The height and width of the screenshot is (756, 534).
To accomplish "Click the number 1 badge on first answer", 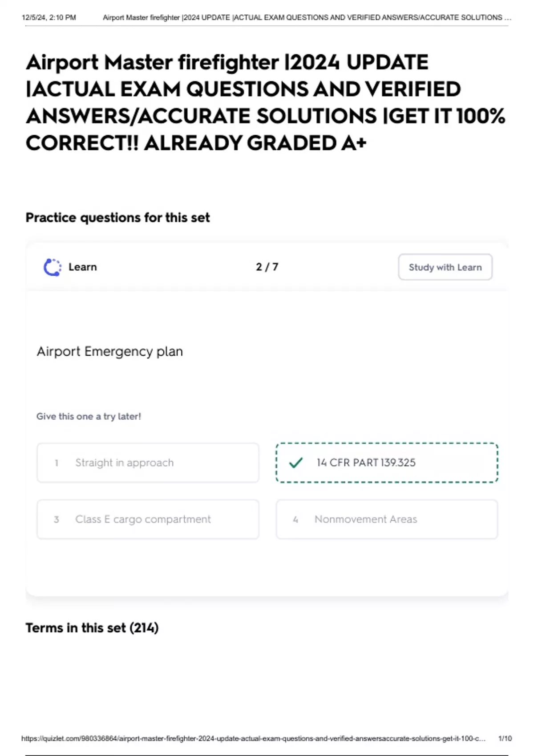I will tap(57, 463).
